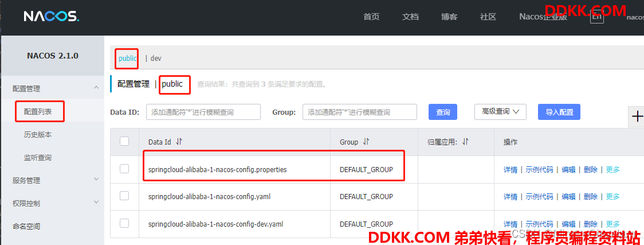The height and width of the screenshot is (245, 644).
Task: Click the NACOS 2.1.0 version label
Action: click(x=53, y=56)
